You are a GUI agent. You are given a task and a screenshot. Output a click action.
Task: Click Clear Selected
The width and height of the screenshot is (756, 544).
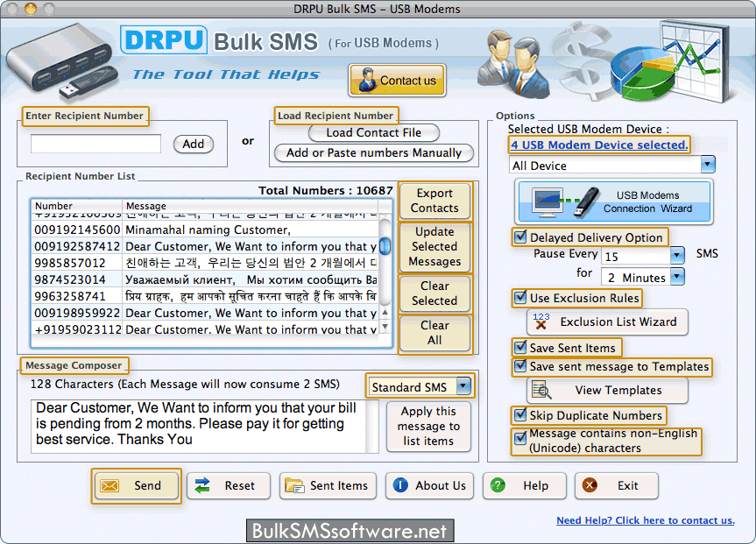coord(435,293)
